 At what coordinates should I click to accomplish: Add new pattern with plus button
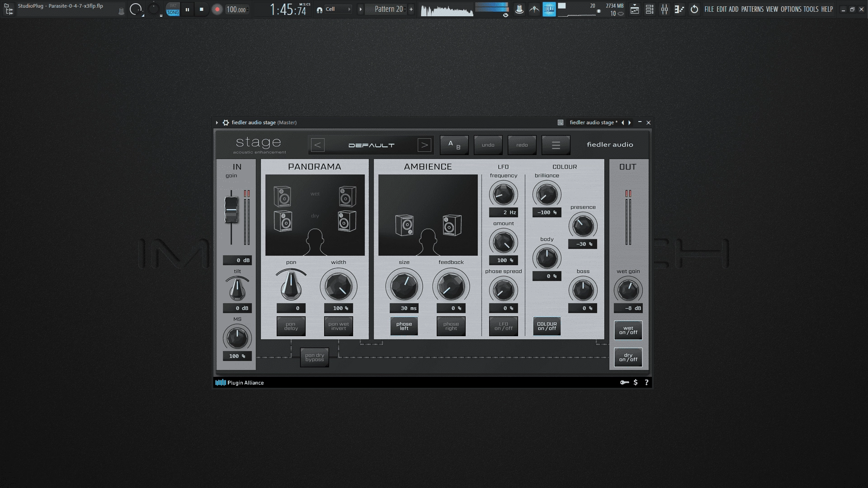click(411, 9)
